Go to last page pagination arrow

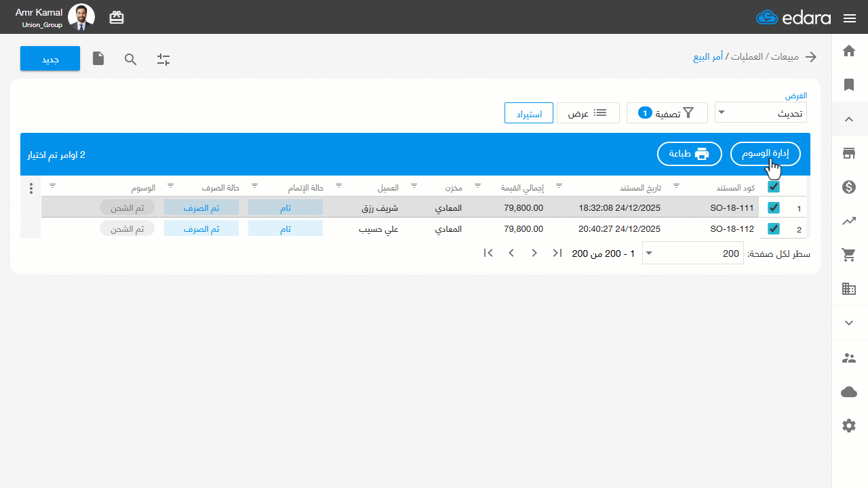[x=488, y=253]
